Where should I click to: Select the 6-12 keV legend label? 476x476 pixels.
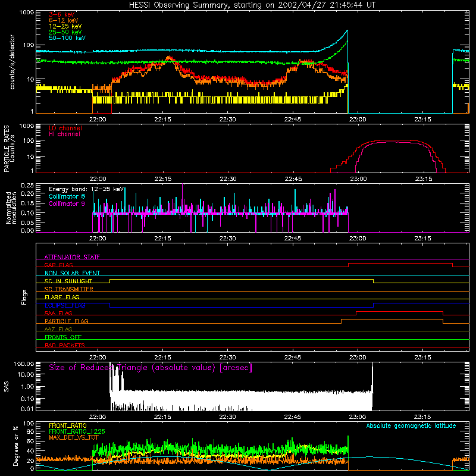point(64,20)
